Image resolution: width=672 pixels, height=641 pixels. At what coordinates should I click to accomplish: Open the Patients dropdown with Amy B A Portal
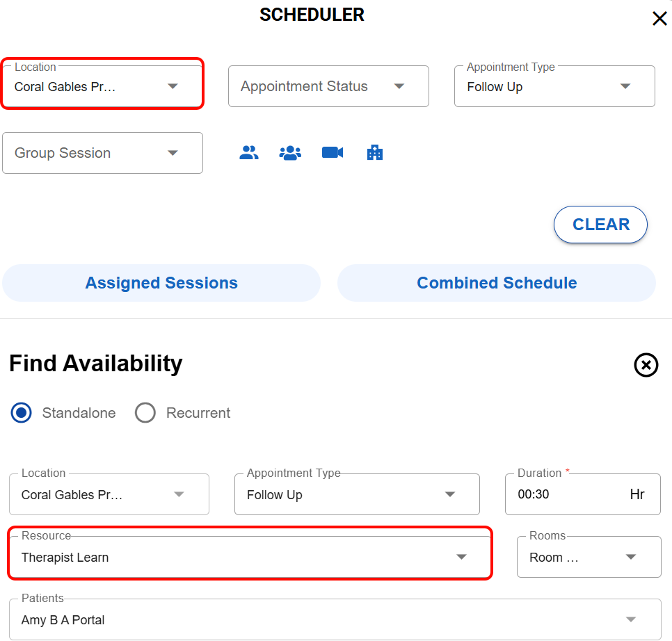335,619
